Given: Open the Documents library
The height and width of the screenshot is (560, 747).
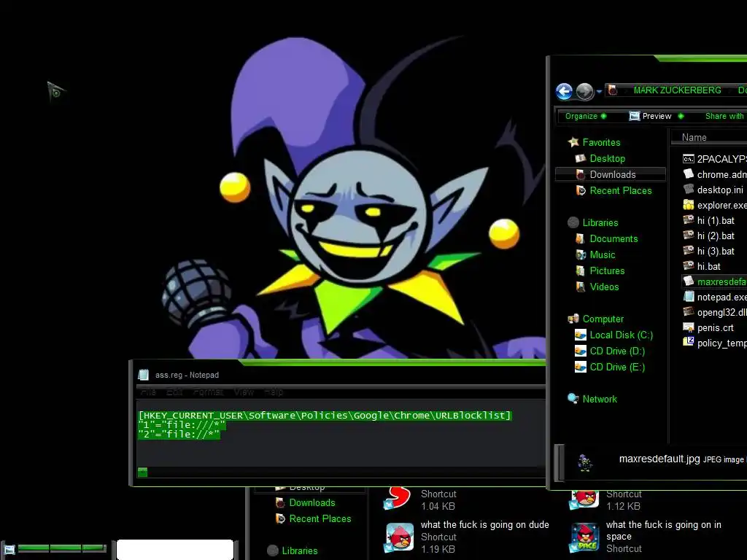Looking at the screenshot, I should pyautogui.click(x=614, y=238).
